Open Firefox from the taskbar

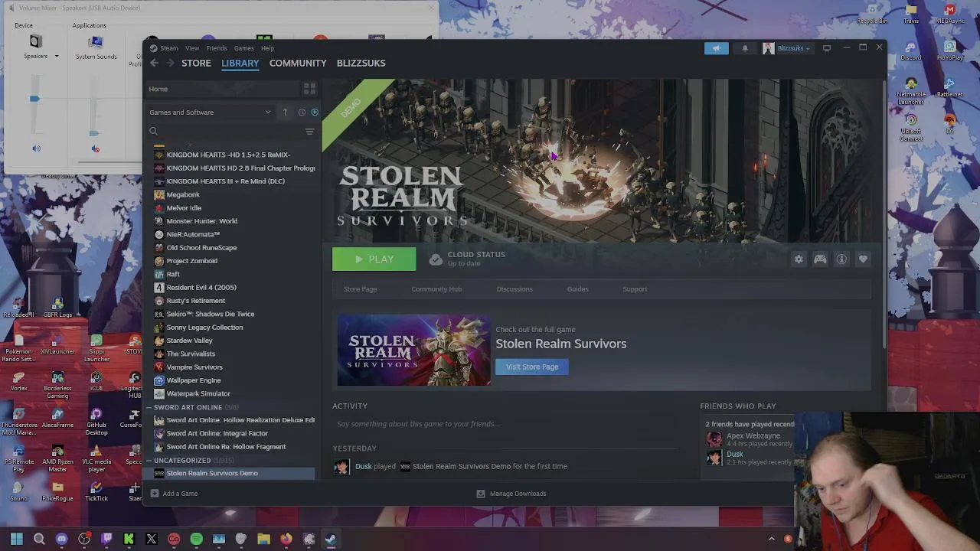(x=286, y=540)
